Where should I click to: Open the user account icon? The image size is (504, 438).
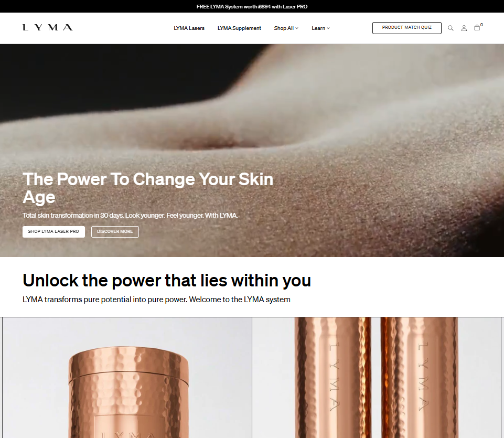(x=464, y=28)
